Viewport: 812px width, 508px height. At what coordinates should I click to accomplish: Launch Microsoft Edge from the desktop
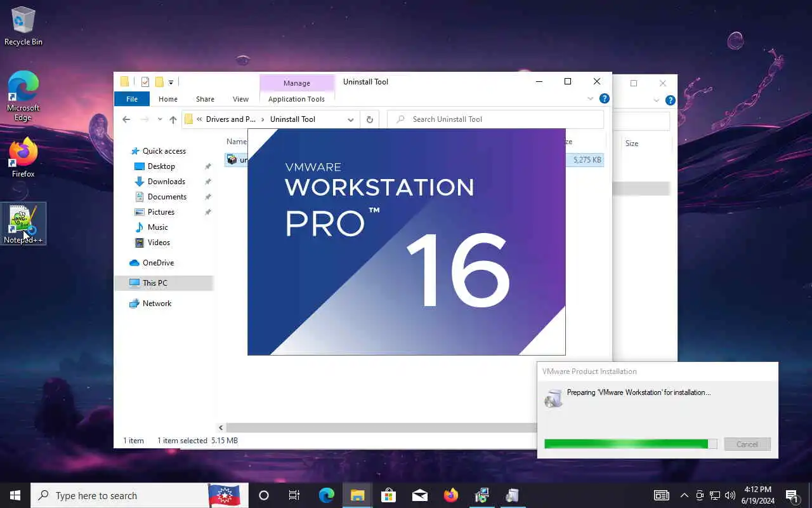pos(23,96)
